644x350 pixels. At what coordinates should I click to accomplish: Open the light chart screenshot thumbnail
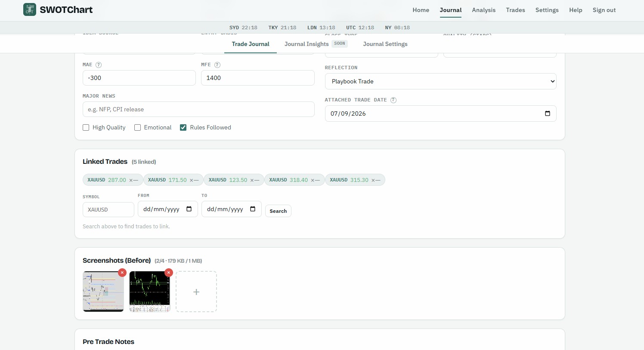pos(103,292)
